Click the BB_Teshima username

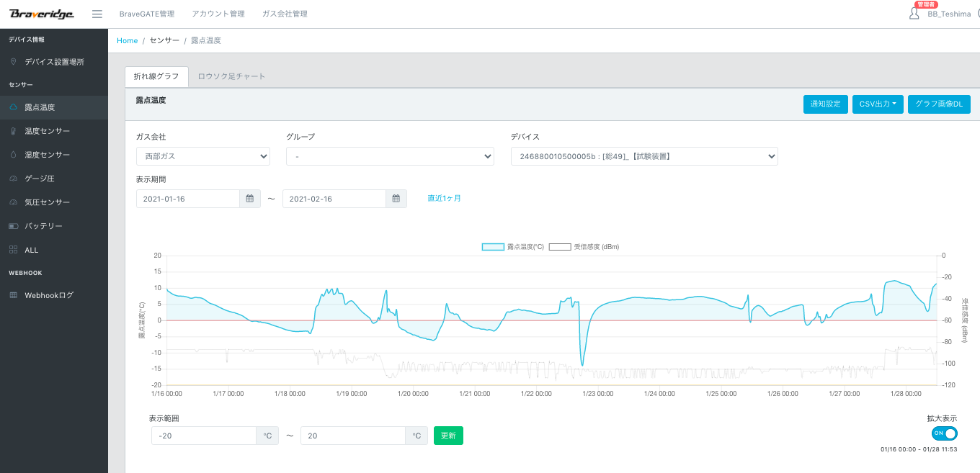[x=948, y=14]
